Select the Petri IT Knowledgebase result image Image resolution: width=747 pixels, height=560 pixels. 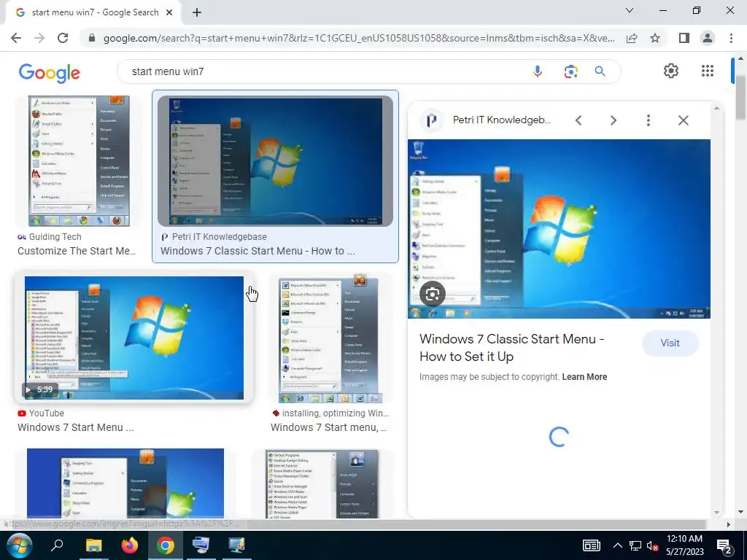(x=275, y=161)
